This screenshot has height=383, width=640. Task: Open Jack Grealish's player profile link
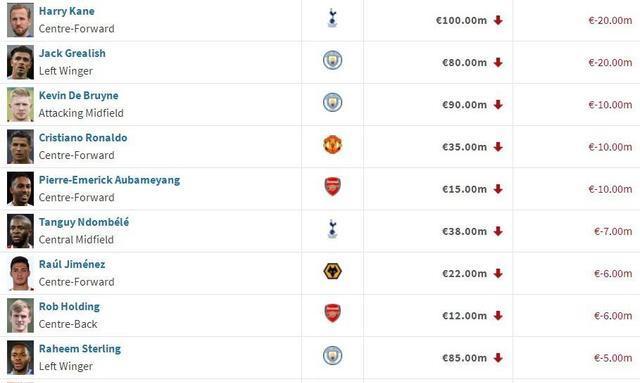(72, 53)
